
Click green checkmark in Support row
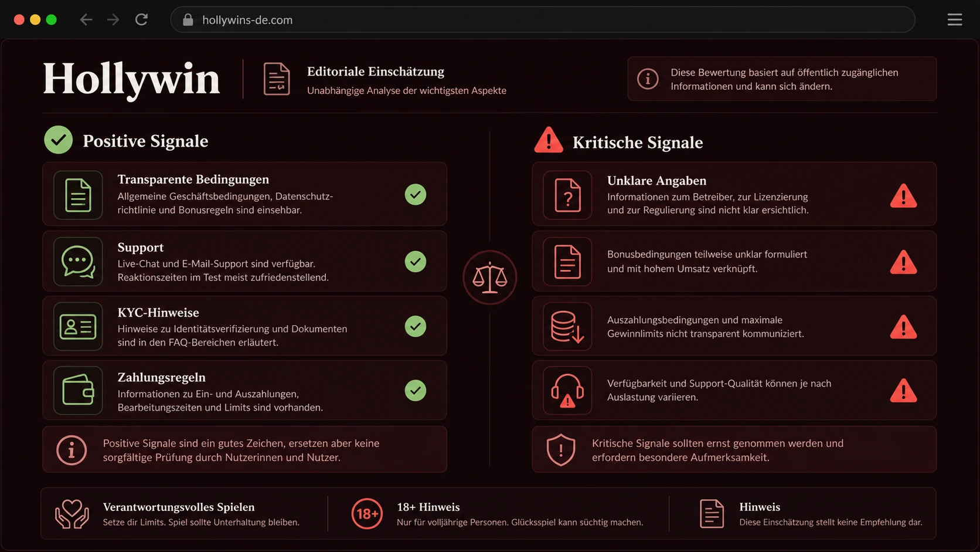pos(416,262)
